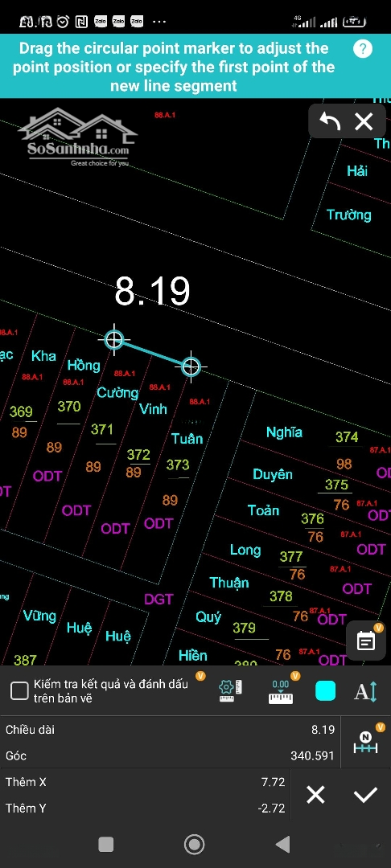Tap parcel number 375 on the map
The width and height of the screenshot is (391, 868).
point(336,485)
